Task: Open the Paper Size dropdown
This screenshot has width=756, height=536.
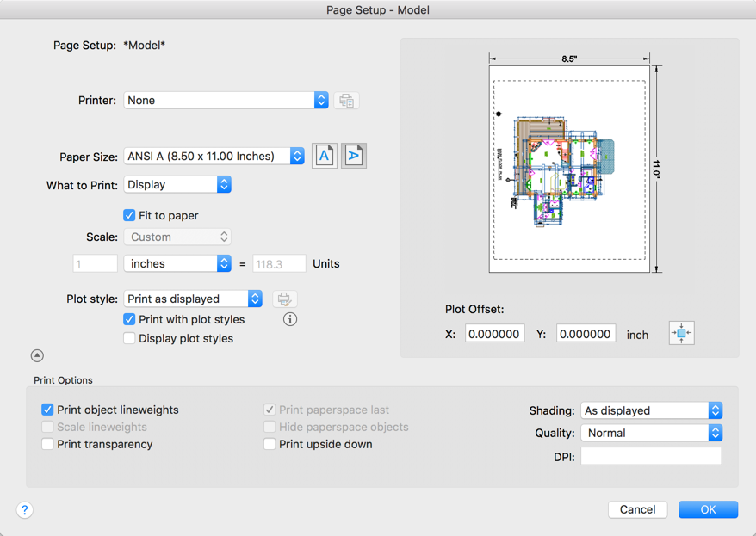Action: 214,156
